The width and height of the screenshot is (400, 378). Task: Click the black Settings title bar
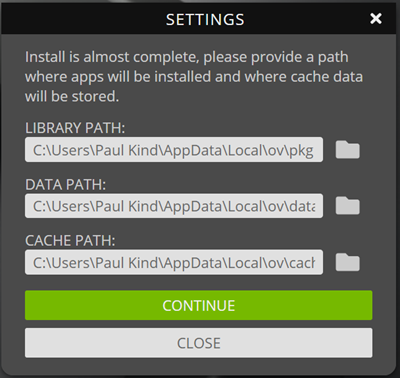(x=199, y=19)
